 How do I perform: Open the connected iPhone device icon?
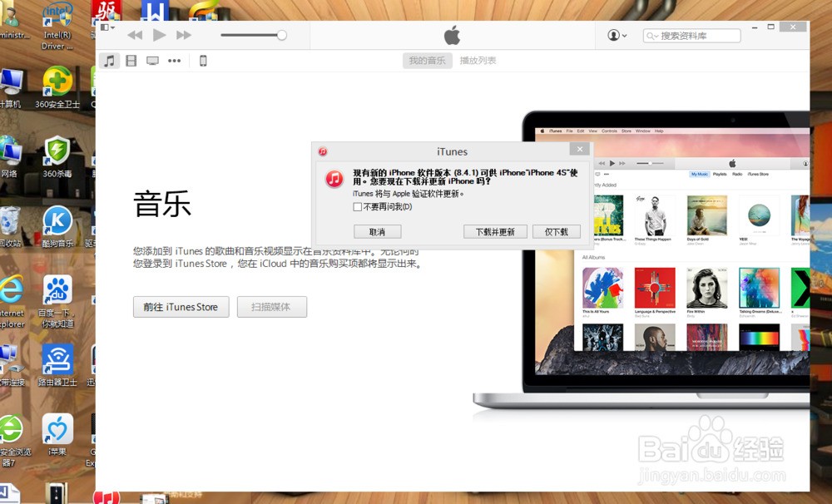(203, 60)
